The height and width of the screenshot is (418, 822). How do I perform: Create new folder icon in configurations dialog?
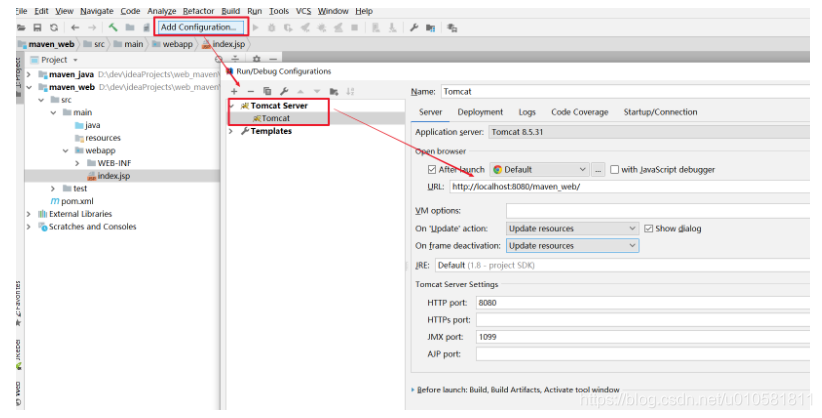point(334,91)
